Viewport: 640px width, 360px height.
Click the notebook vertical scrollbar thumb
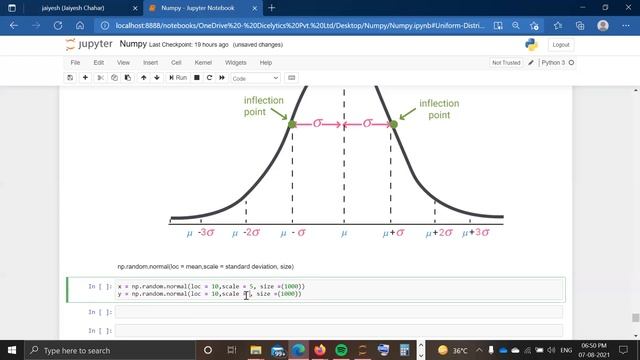[x=636, y=318]
